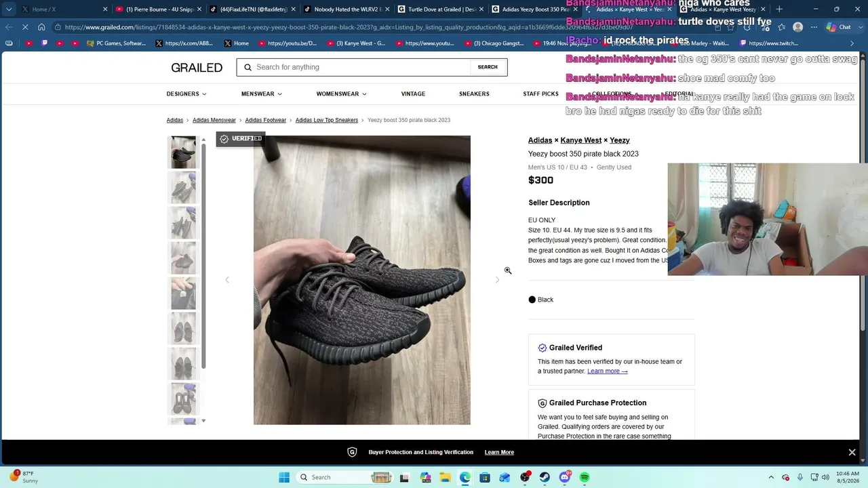This screenshot has height=488, width=868.
Task: Open the Sneakers menu item
Action: tap(474, 94)
